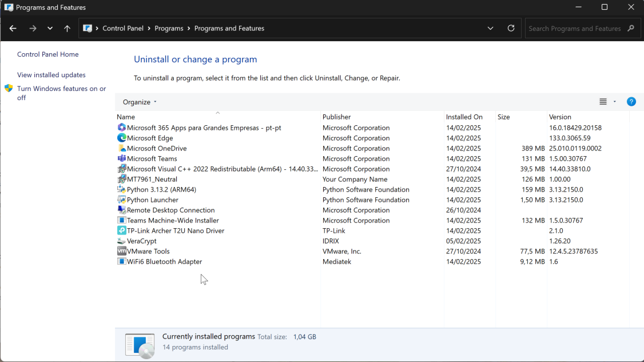
Task: Open help with the blue question mark
Action: pyautogui.click(x=631, y=101)
